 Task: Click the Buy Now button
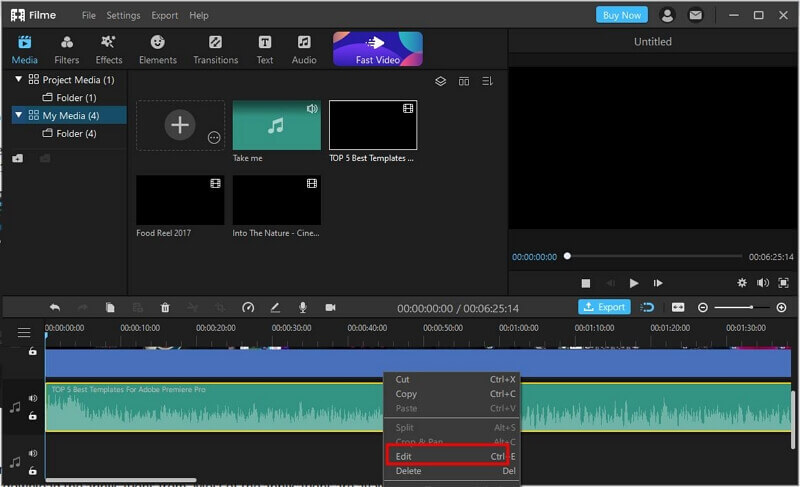point(621,15)
